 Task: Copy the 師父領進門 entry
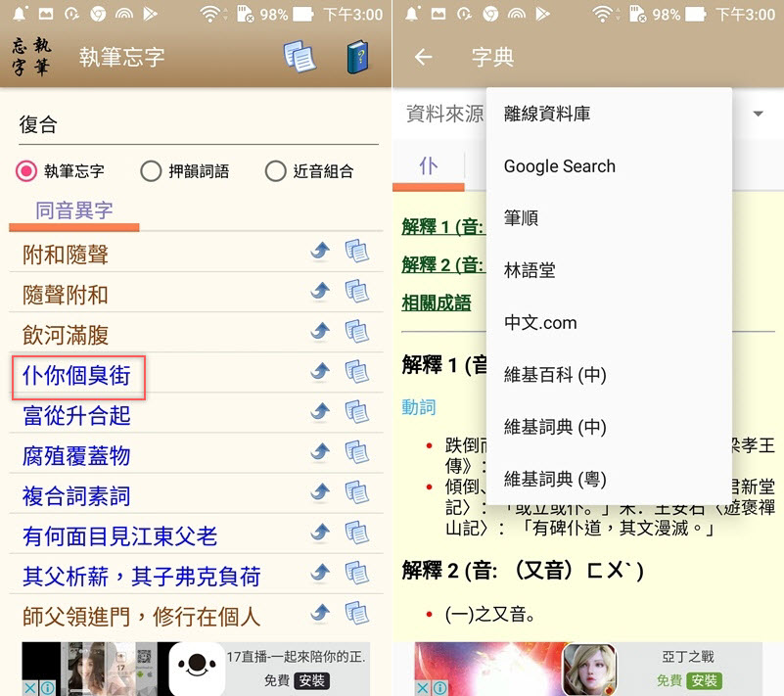click(356, 614)
